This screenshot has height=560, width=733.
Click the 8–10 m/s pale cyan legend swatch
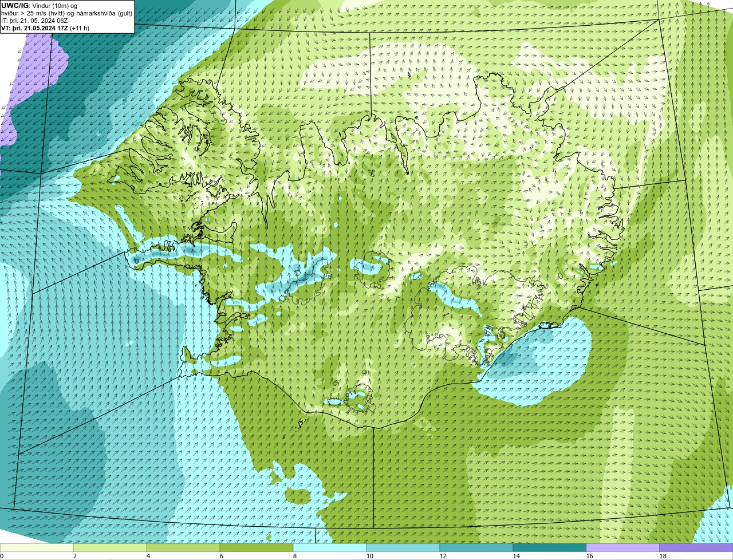pos(330,548)
